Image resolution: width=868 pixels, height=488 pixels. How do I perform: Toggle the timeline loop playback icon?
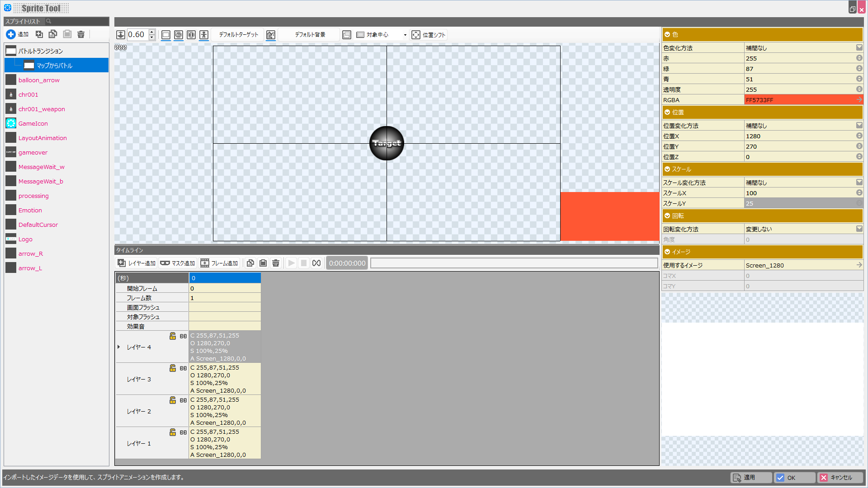[x=316, y=263]
